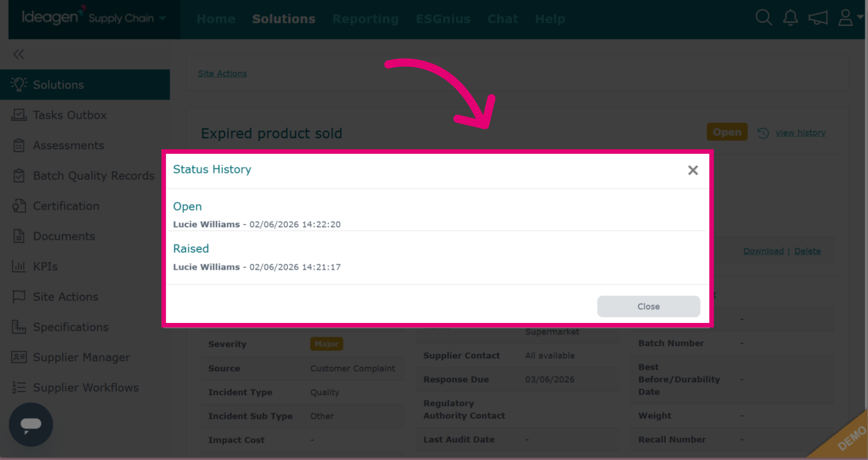868x460 pixels.
Task: Click the Open status entry heading
Action: point(187,206)
